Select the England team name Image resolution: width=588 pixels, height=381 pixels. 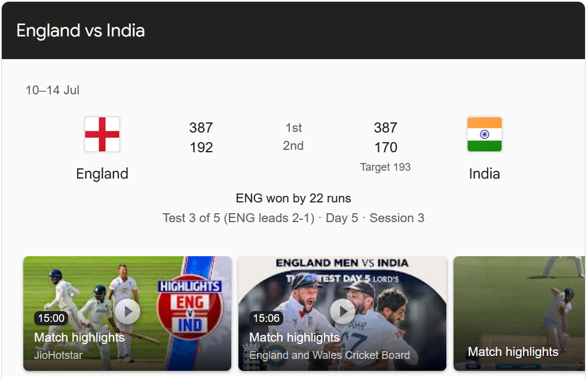[102, 174]
